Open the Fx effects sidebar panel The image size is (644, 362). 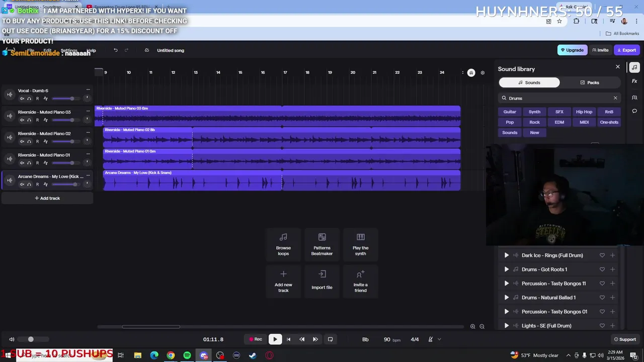click(634, 81)
